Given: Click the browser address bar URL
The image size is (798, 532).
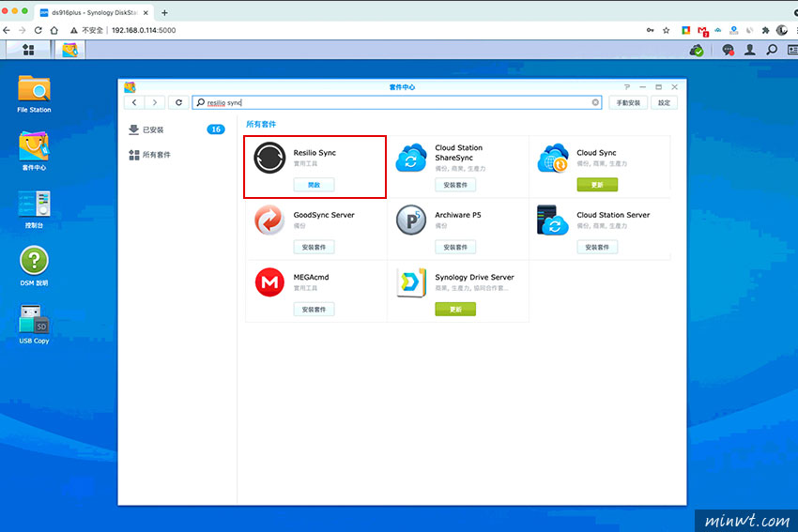Looking at the screenshot, I should point(144,31).
